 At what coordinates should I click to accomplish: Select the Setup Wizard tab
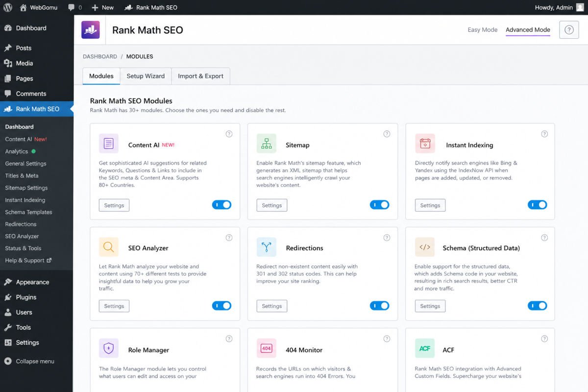coord(146,76)
